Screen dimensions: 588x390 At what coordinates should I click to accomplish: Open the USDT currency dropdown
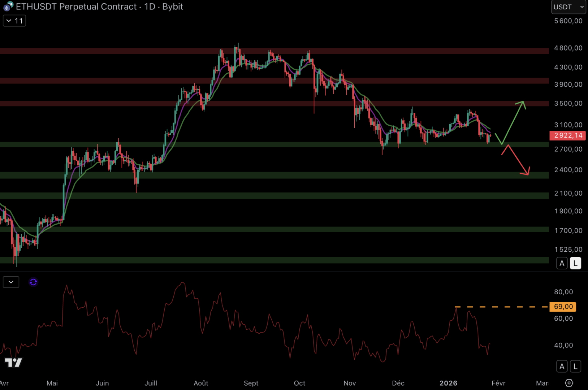(x=568, y=7)
